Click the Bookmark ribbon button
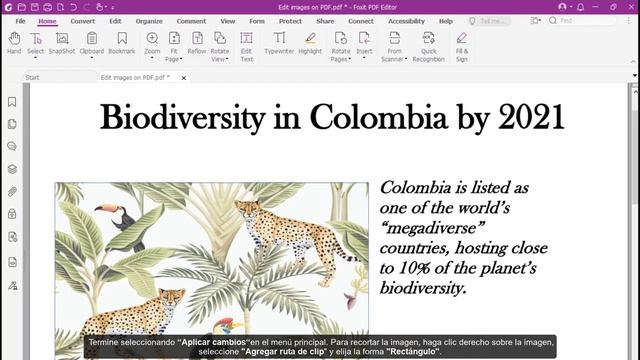 [x=122, y=43]
